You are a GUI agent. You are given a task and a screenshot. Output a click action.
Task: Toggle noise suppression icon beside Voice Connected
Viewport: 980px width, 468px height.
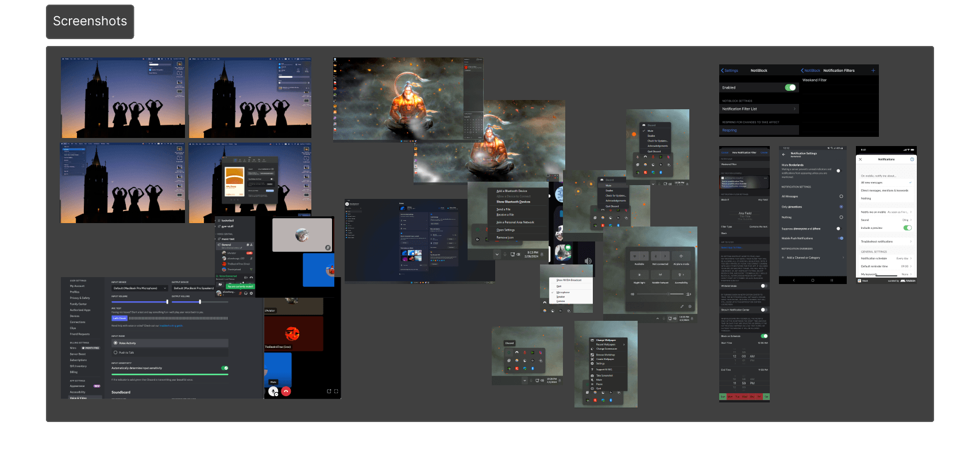[246, 278]
